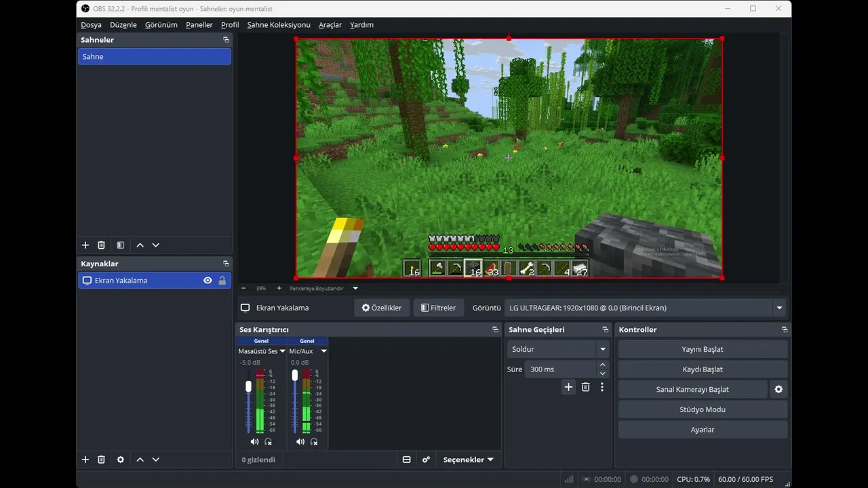Open the Seçenekler mixer dropdown

[468, 460]
